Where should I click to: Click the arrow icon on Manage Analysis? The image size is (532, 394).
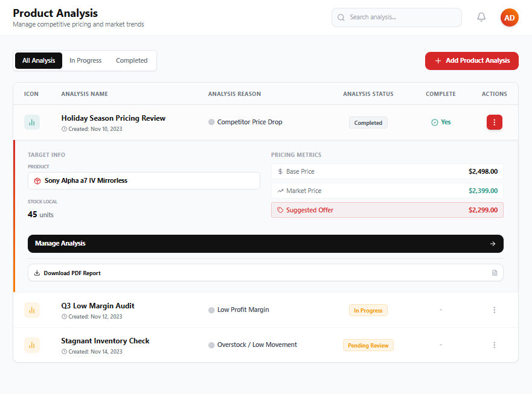(493, 244)
